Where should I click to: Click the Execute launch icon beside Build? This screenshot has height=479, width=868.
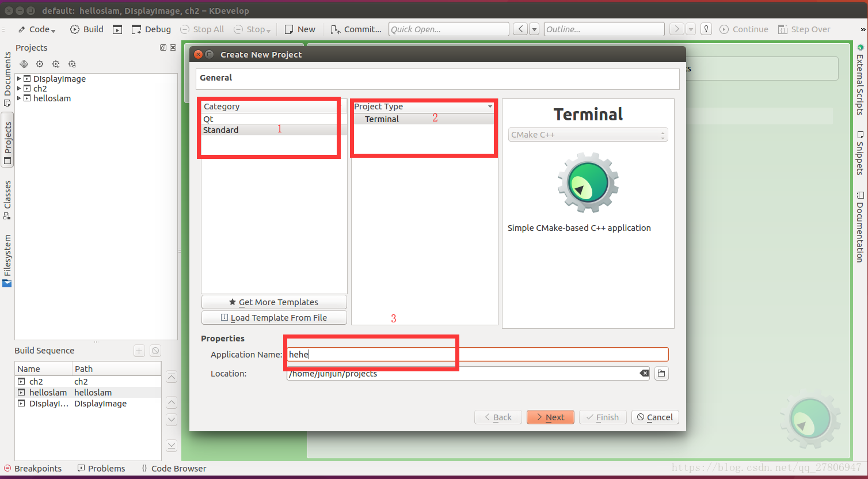tap(117, 29)
